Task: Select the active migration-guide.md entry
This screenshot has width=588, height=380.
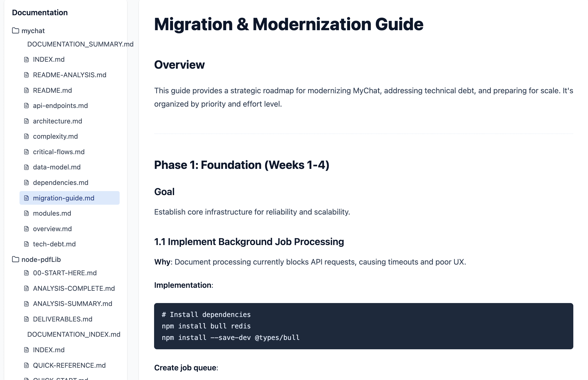Action: point(69,198)
